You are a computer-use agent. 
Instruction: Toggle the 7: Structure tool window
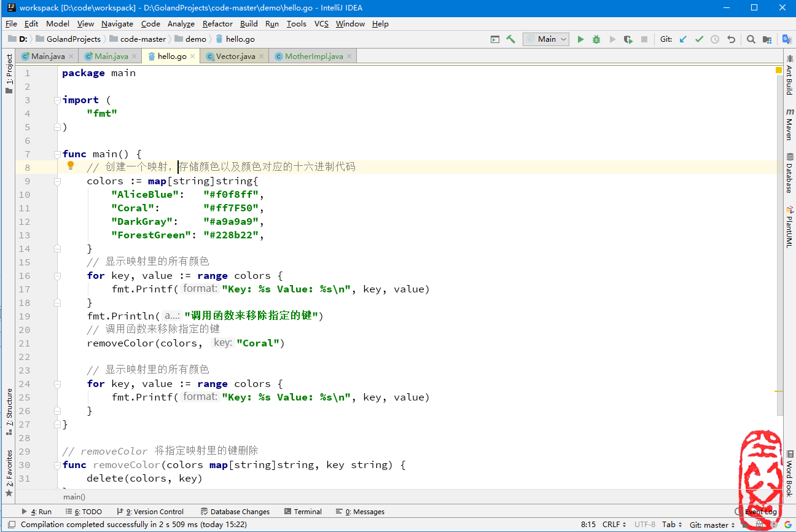click(x=9, y=411)
